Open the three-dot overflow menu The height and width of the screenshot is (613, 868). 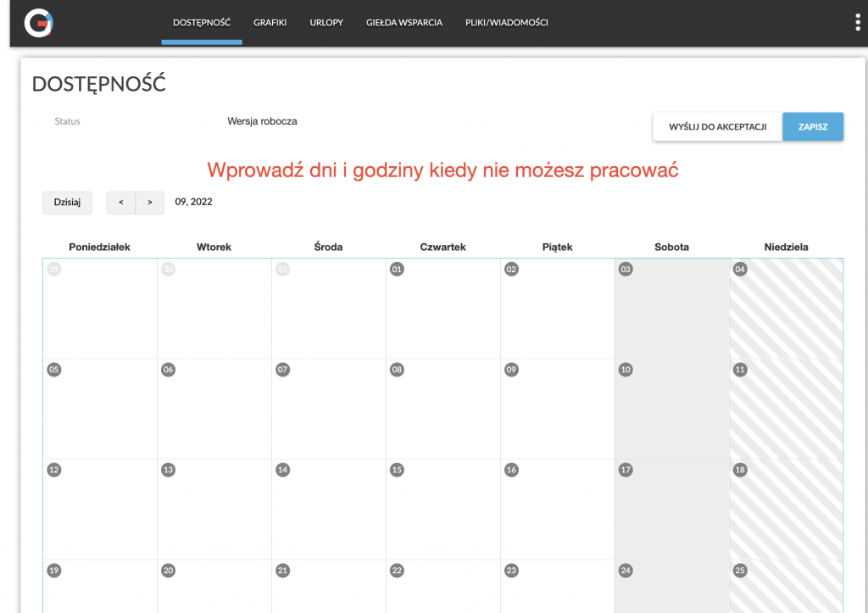coord(858,22)
